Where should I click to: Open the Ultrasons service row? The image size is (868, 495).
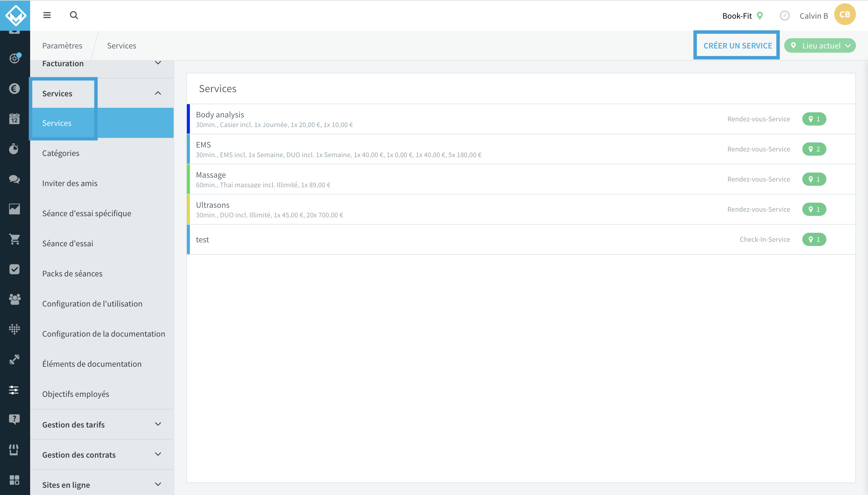521,209
